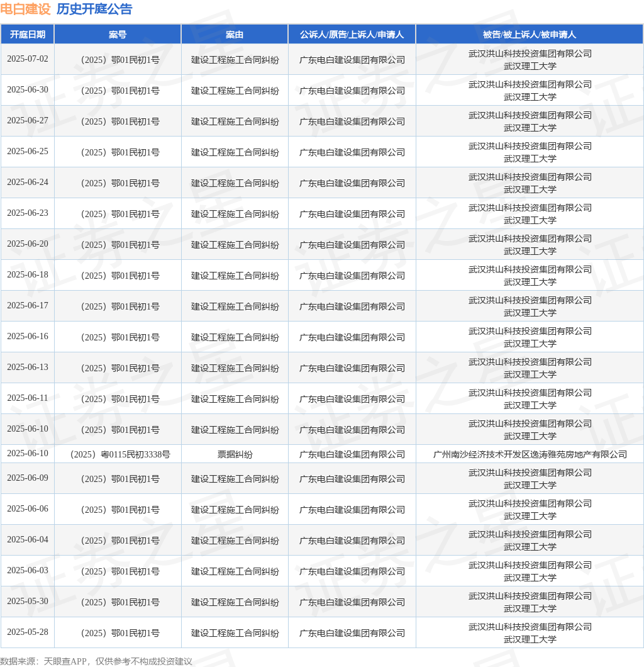Image resolution: width=644 pixels, height=667 pixels.
Task: Select the date cell 2025-06-24
Action: tap(28, 182)
